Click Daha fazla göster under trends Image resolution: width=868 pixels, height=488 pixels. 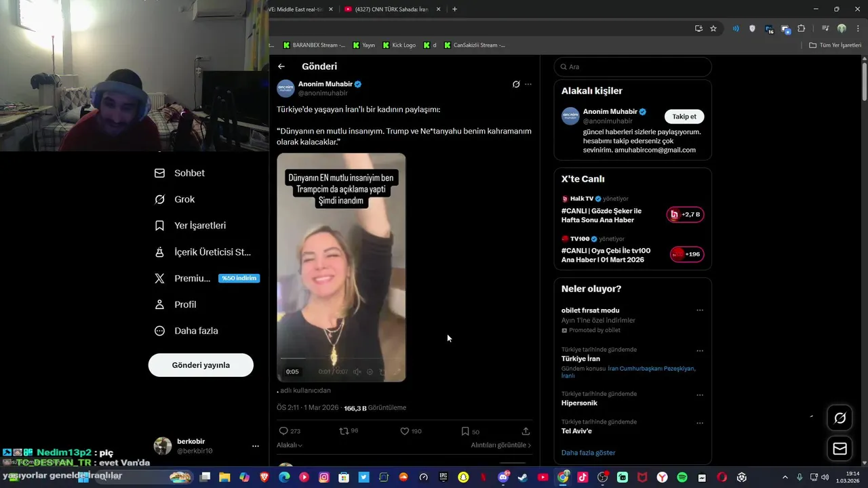[x=588, y=453]
